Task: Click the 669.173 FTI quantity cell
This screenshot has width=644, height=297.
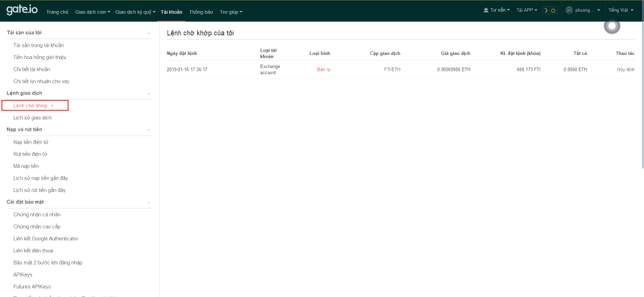Action: (528, 69)
